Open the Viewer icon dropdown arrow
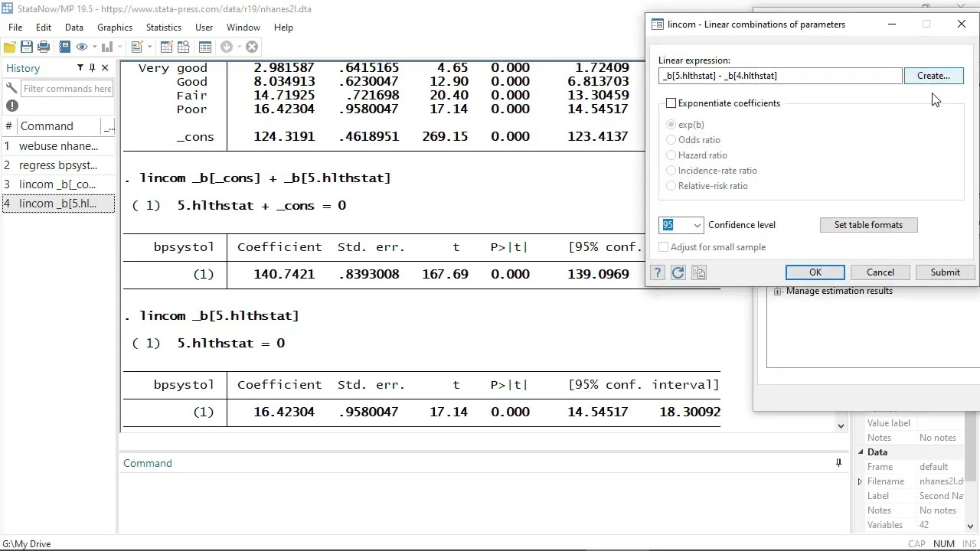The height and width of the screenshot is (551, 980). pyautogui.click(x=94, y=47)
